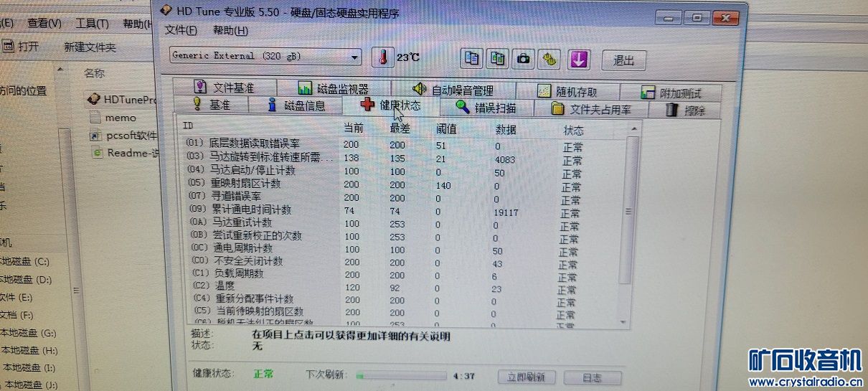Switch to the 基准 tab

pyautogui.click(x=212, y=105)
